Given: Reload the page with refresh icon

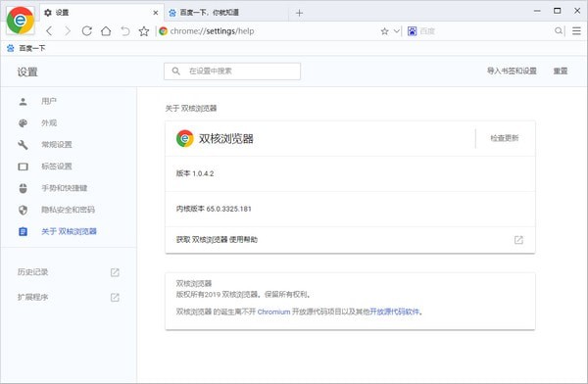Looking at the screenshot, I should 87,31.
